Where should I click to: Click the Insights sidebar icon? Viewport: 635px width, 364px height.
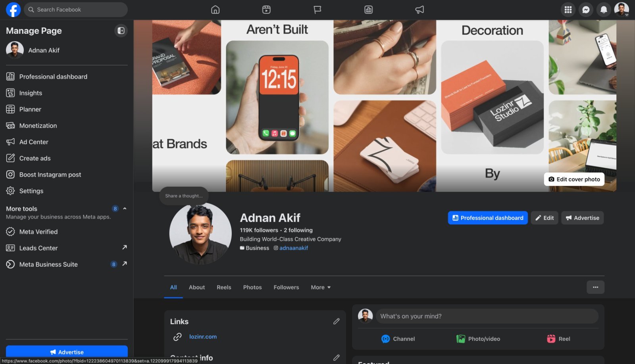click(10, 93)
